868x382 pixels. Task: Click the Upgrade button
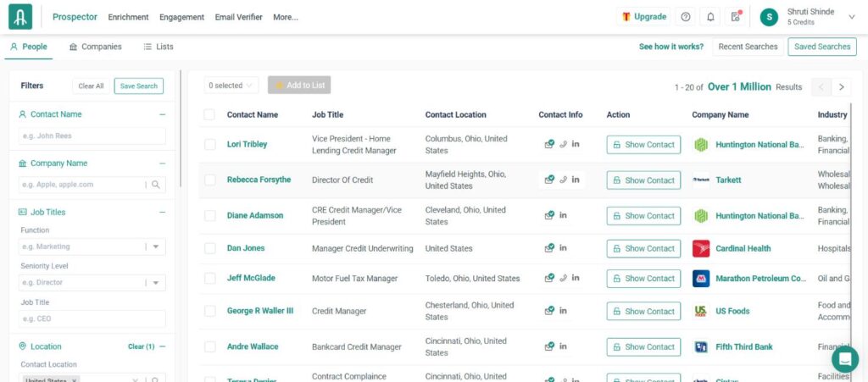(x=644, y=17)
